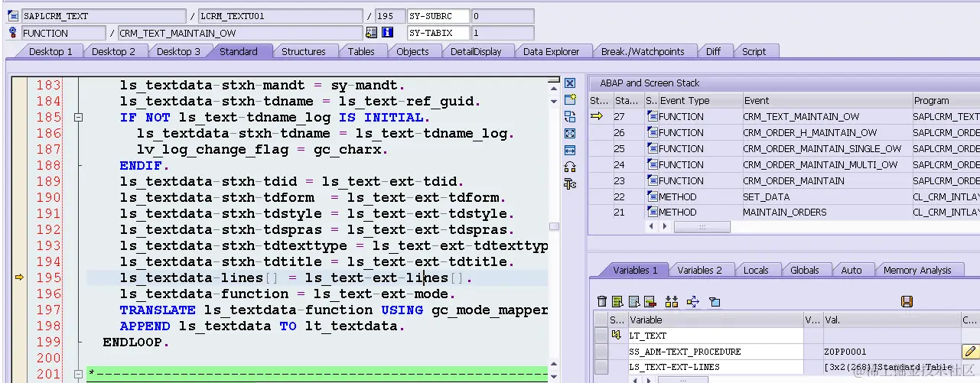980x383 pixels.
Task: Open the DetailDisplay tab
Action: (x=476, y=51)
